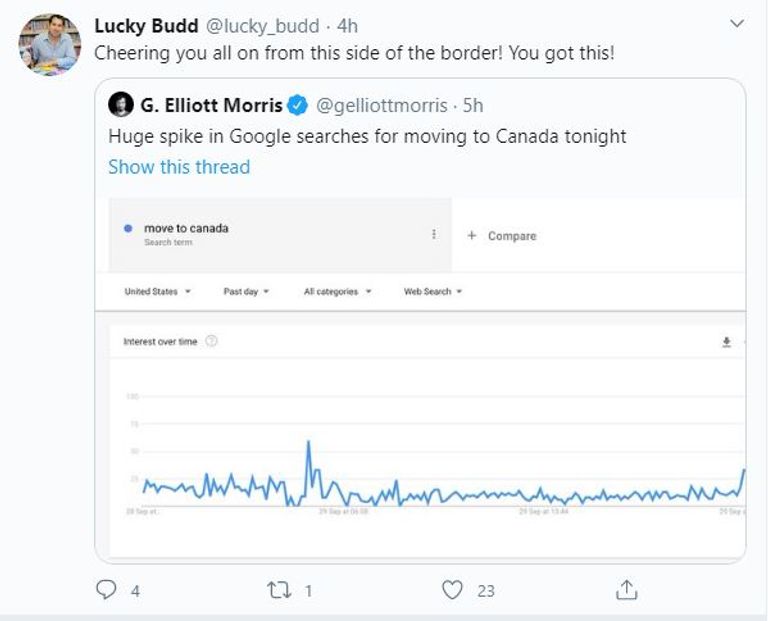Open the Web Search type dropdown
The width and height of the screenshot is (768, 621).
[x=432, y=292]
